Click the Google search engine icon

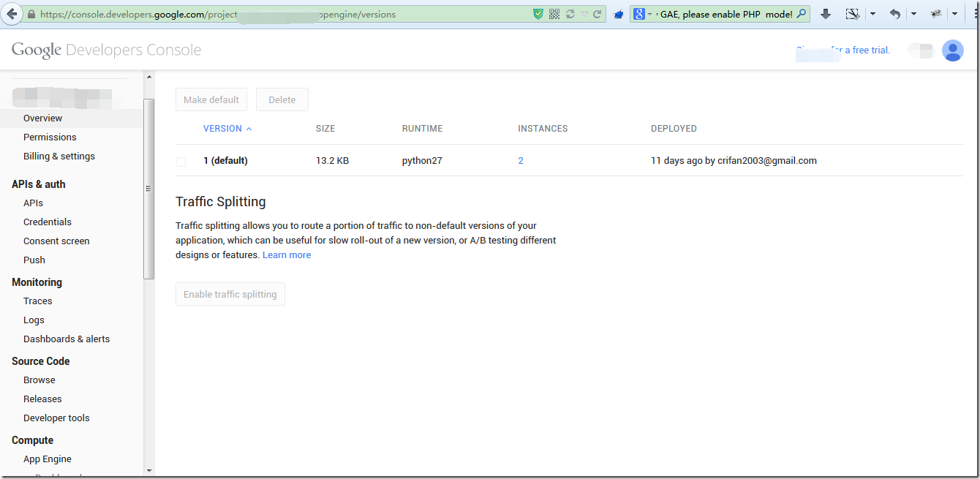[638, 14]
